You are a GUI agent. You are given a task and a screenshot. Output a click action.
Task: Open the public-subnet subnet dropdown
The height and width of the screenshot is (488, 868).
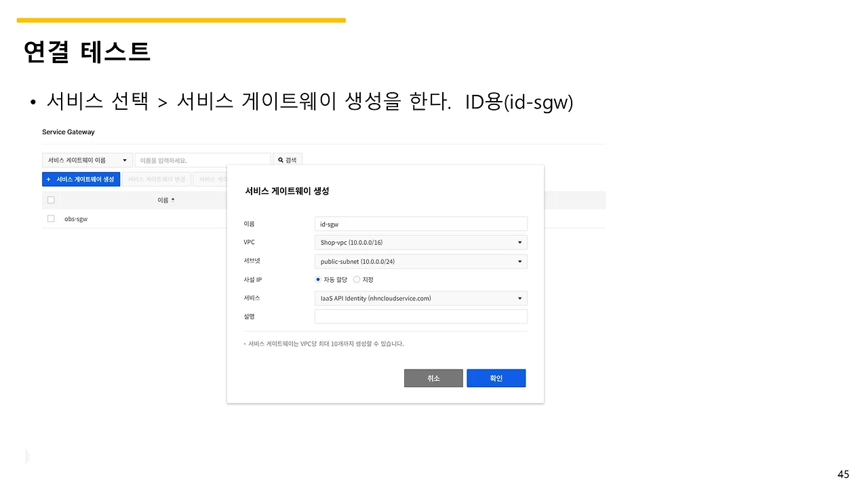420,261
